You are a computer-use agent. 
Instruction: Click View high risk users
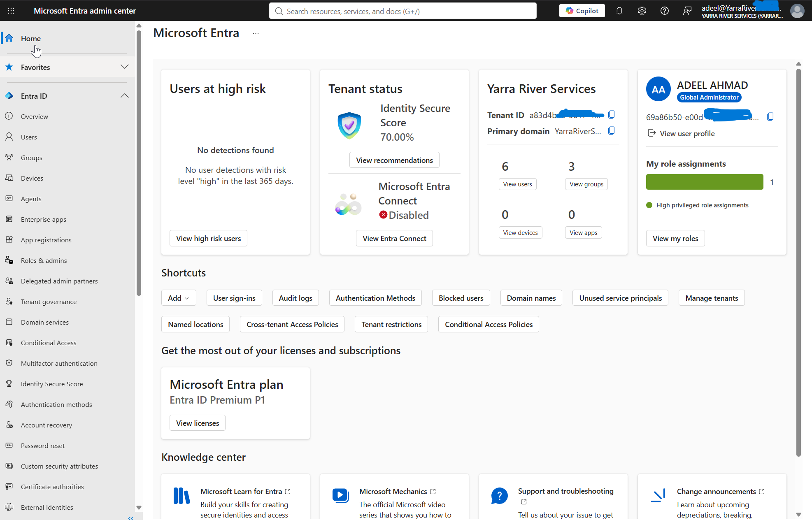(208, 238)
